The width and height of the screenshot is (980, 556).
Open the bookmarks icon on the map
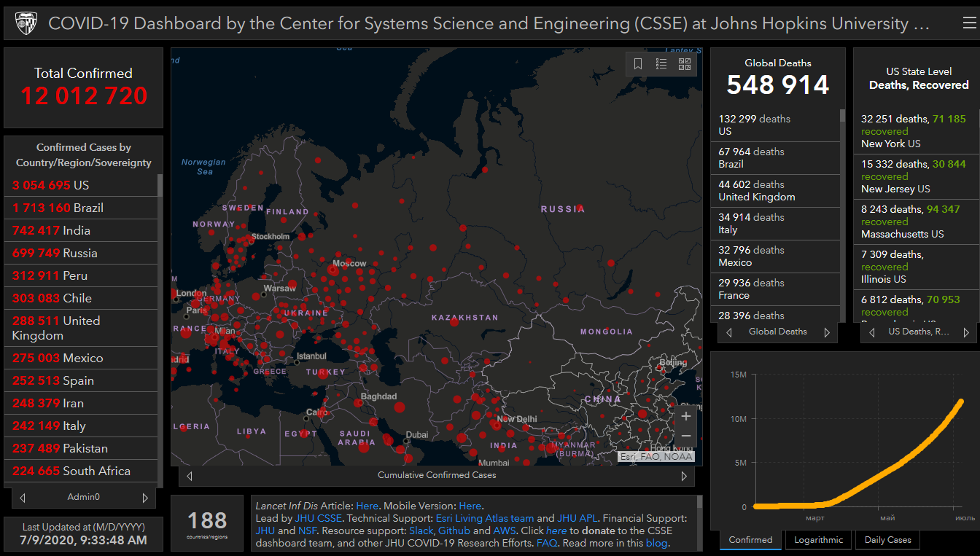click(638, 64)
